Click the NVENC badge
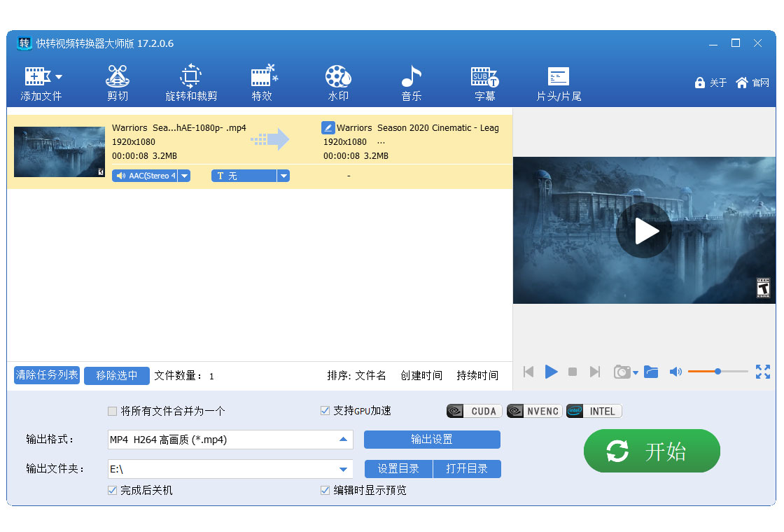Viewport: 784px width, 532px height. [x=535, y=411]
